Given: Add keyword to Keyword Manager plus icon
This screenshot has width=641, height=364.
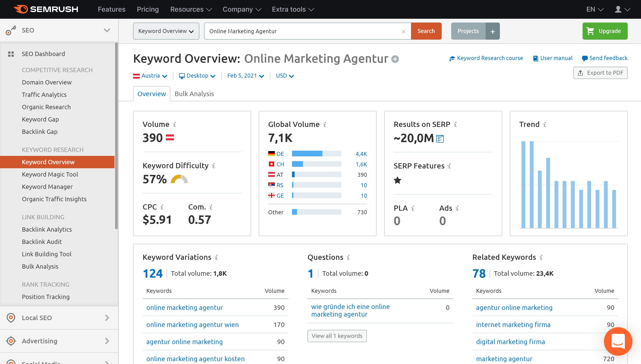Looking at the screenshot, I should tap(395, 59).
